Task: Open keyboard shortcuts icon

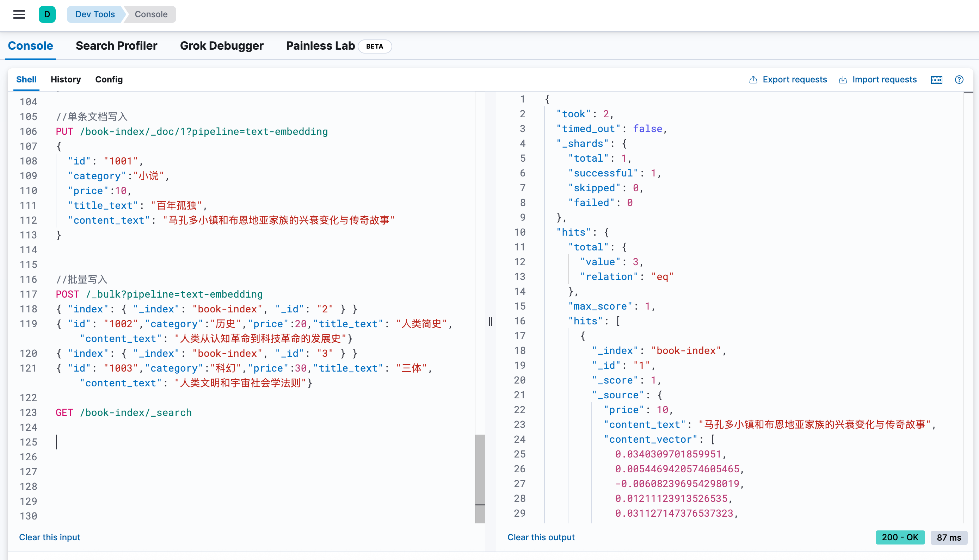Action: point(936,80)
